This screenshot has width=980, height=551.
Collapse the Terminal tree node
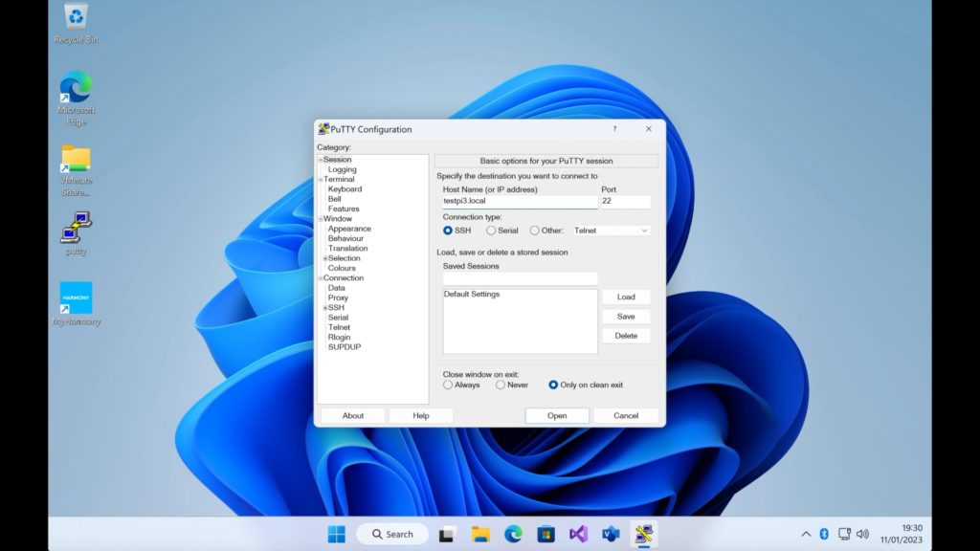pos(321,179)
